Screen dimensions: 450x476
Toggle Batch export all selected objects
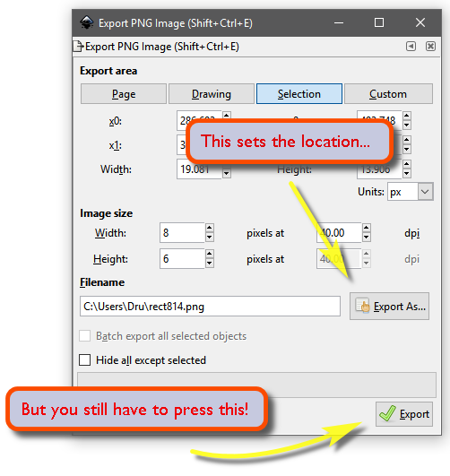(x=85, y=336)
